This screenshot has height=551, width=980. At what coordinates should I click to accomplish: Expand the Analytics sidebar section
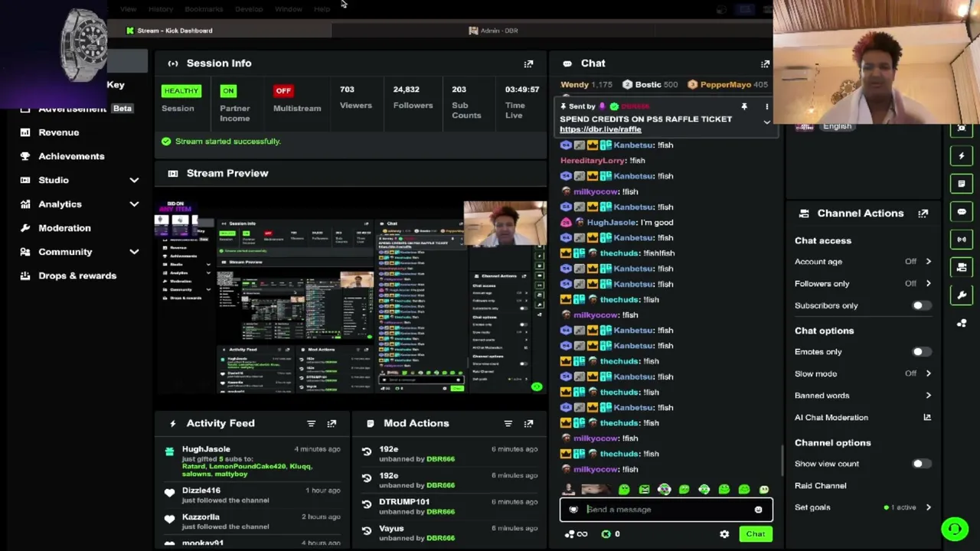click(x=134, y=204)
